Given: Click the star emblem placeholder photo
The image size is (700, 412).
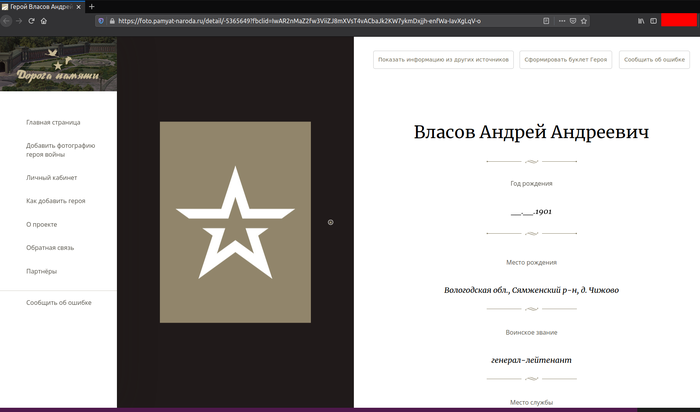Looking at the screenshot, I should coord(235,222).
